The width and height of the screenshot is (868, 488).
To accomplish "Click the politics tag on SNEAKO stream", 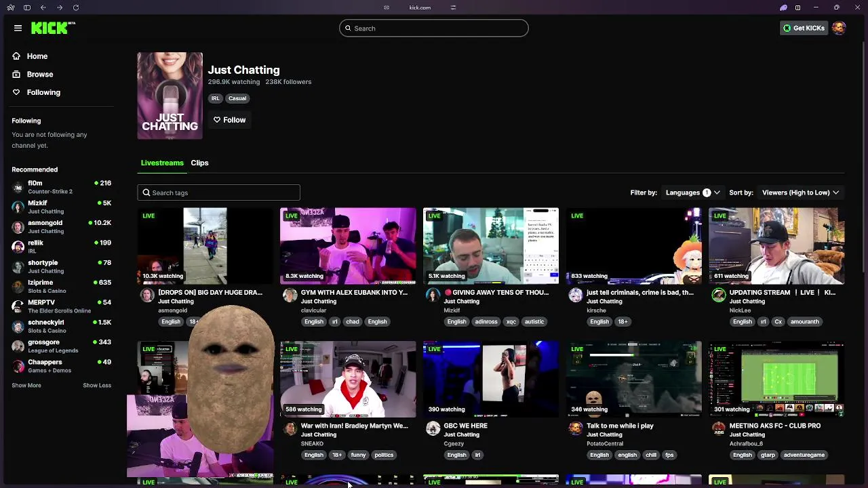I will 384,455.
